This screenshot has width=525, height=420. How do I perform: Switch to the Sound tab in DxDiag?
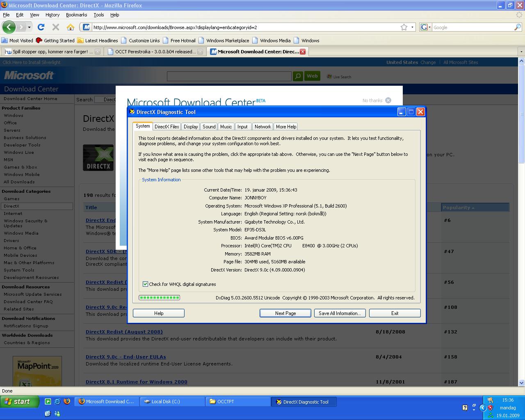pos(209,127)
